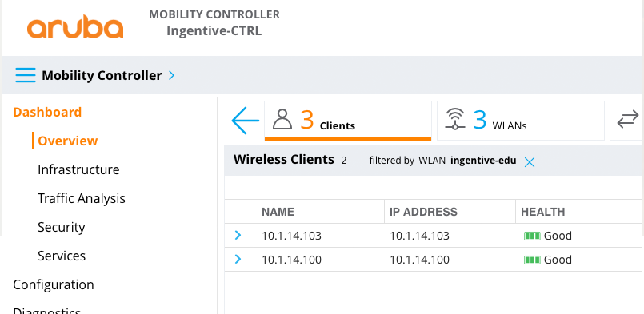Click name cell 10.1.14.103
This screenshot has width=644, height=314.
click(292, 236)
